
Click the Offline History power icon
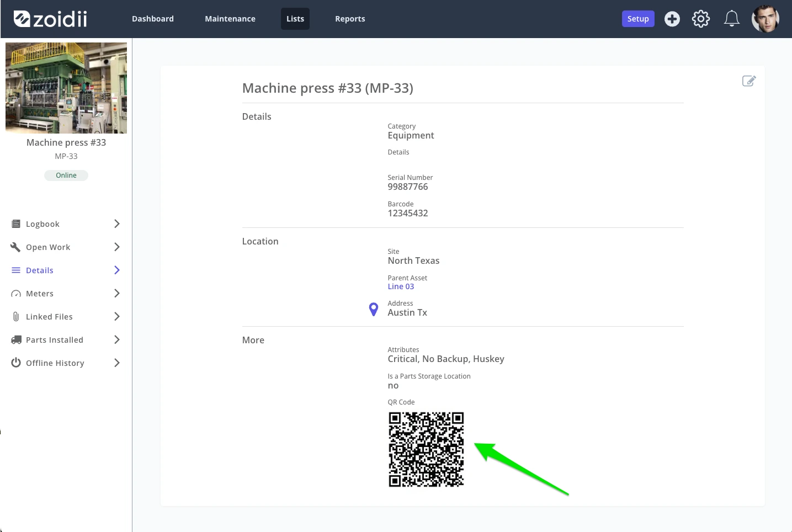16,363
